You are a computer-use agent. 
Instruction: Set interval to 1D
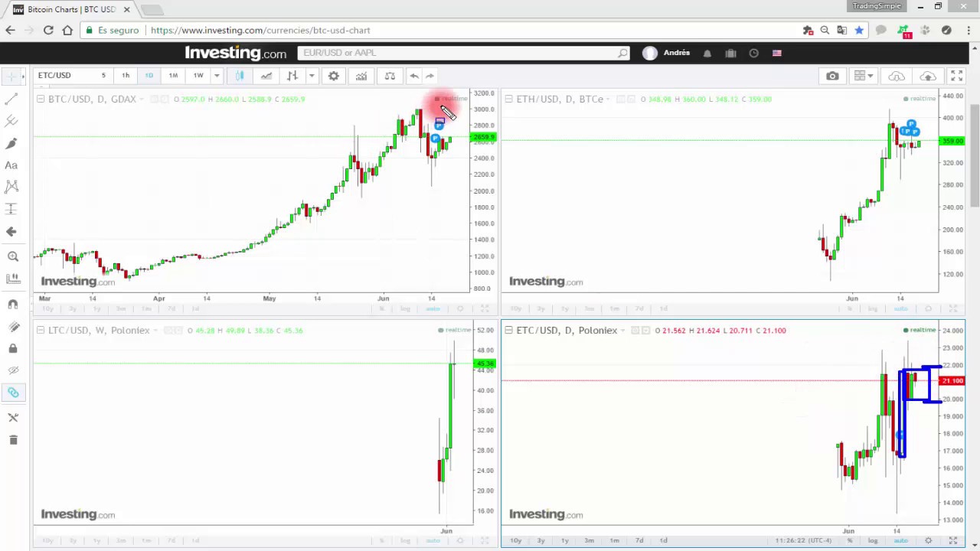[x=149, y=76]
